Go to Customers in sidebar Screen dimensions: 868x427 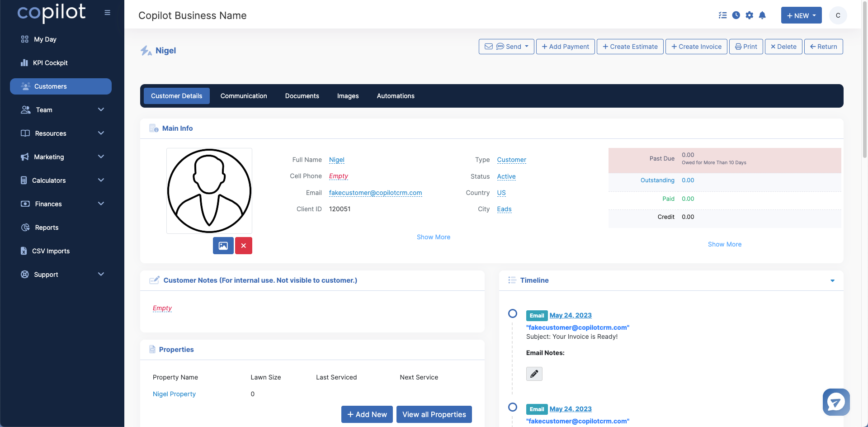61,86
